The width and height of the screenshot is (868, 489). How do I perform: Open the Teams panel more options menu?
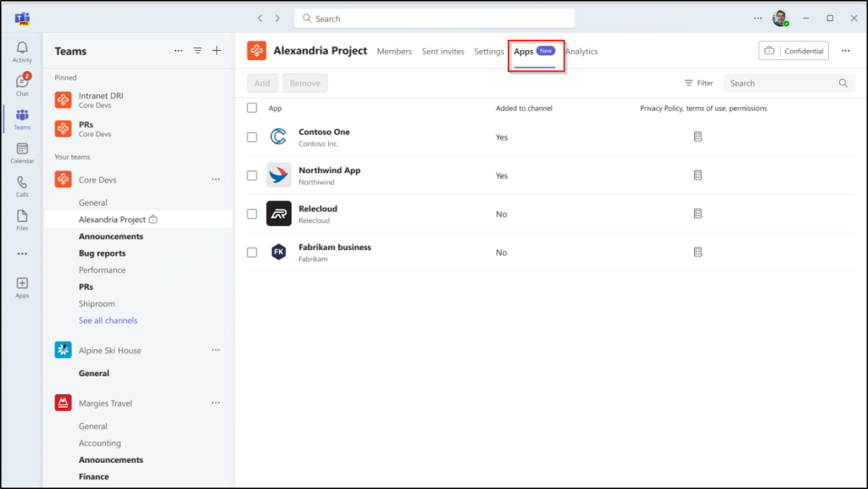point(178,50)
